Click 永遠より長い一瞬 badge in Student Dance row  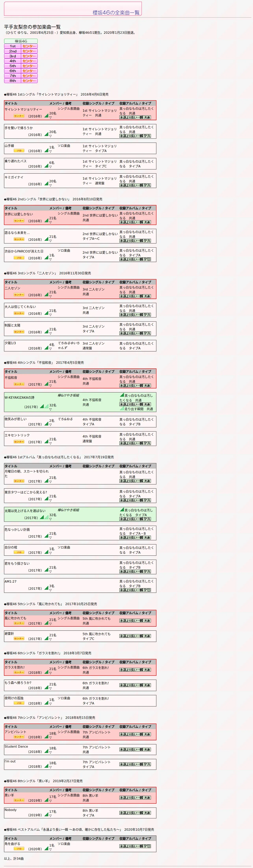pyautogui.click(x=135, y=750)
